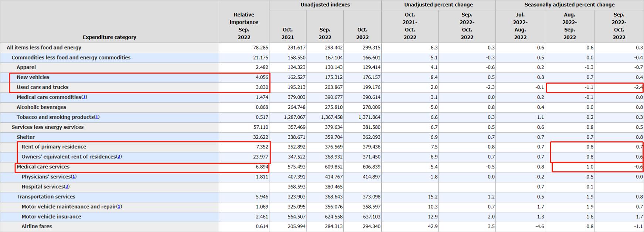Click the Airline fares row label
Image resolution: width=644 pixels, height=232 pixels.
point(37,226)
